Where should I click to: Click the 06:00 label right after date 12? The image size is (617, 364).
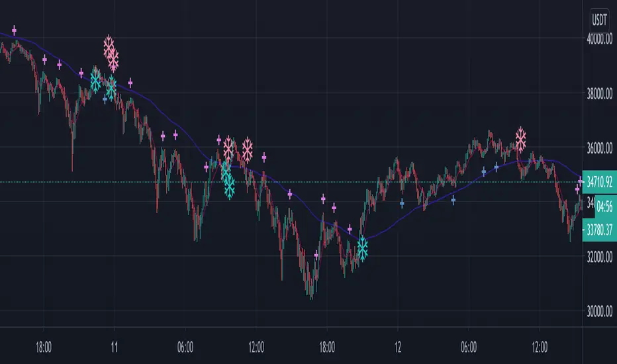469,347
